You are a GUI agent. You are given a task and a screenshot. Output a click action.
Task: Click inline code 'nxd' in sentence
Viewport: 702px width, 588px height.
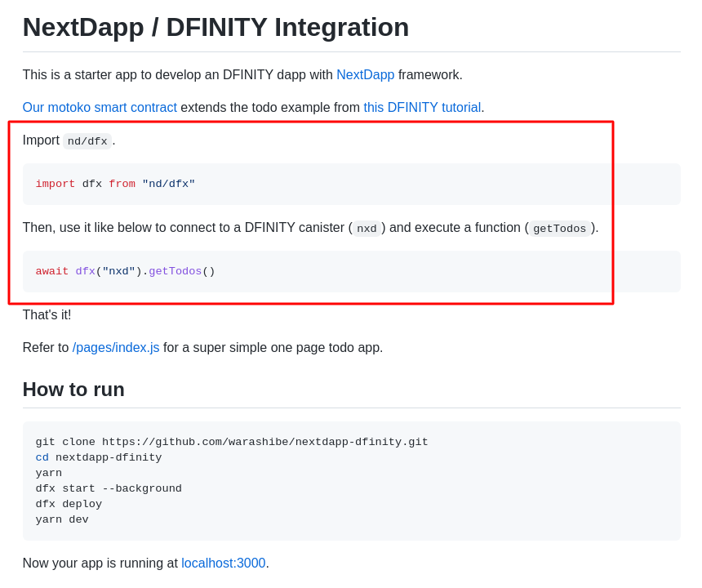coord(367,229)
